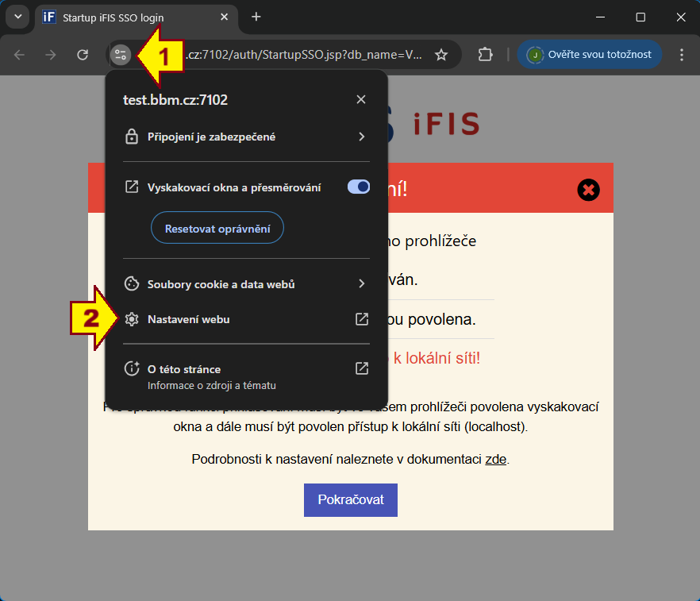Reload the page with the refresh icon

tap(83, 55)
